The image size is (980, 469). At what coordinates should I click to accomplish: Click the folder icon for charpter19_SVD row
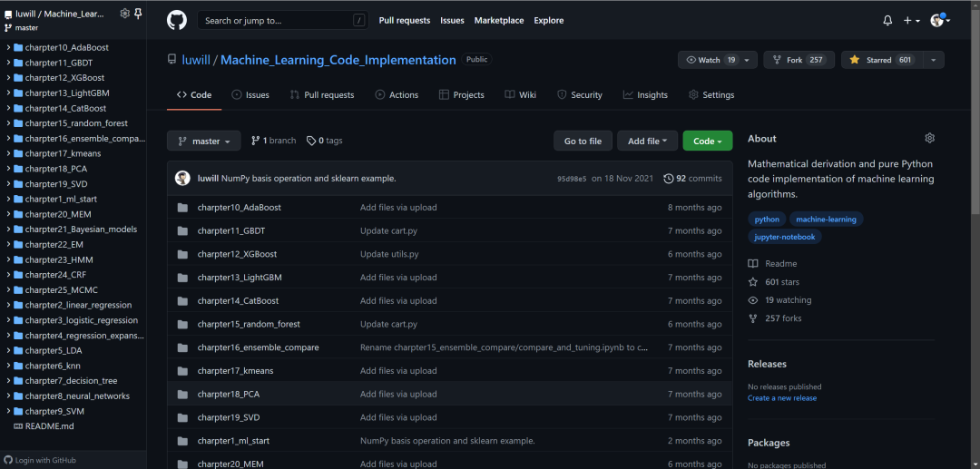coord(182,417)
